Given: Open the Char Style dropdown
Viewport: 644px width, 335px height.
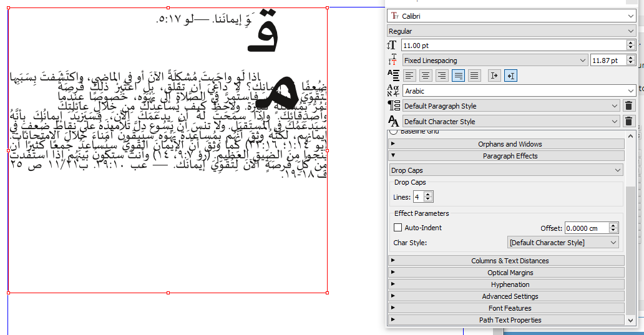Looking at the screenshot, I should [563, 243].
